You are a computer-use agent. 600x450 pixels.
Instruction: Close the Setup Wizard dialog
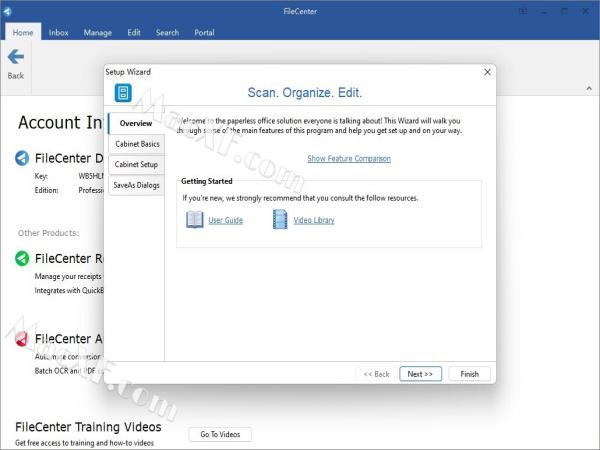[487, 72]
